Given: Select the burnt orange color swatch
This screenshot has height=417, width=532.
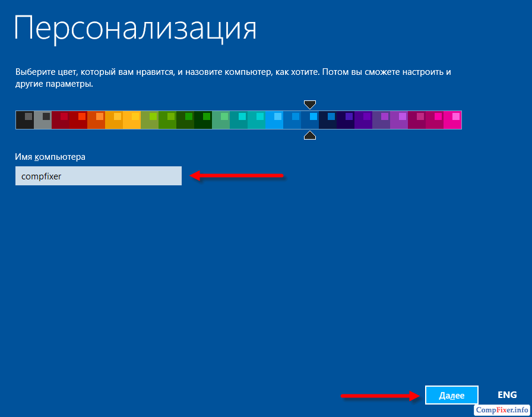Looking at the screenshot, I should (x=96, y=120).
